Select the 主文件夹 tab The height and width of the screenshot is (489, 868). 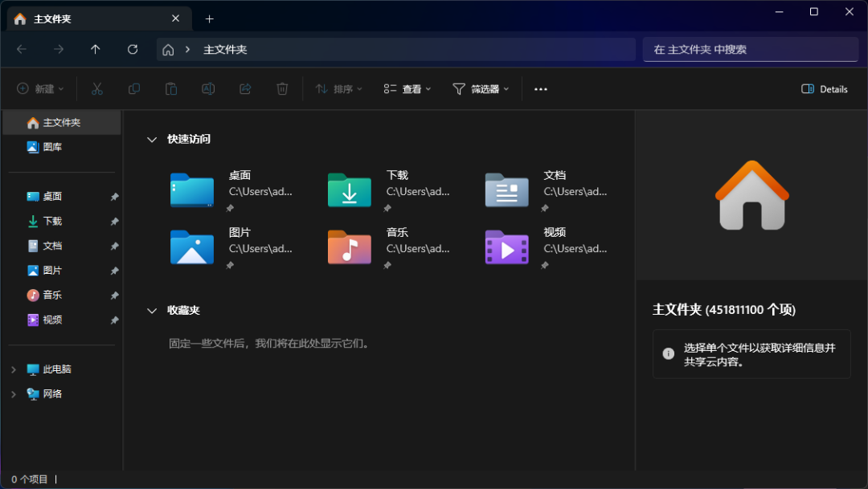pyautogui.click(x=100, y=18)
